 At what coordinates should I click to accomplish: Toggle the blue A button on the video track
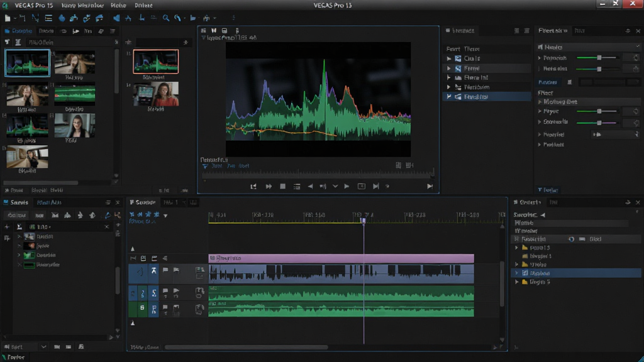click(x=153, y=270)
